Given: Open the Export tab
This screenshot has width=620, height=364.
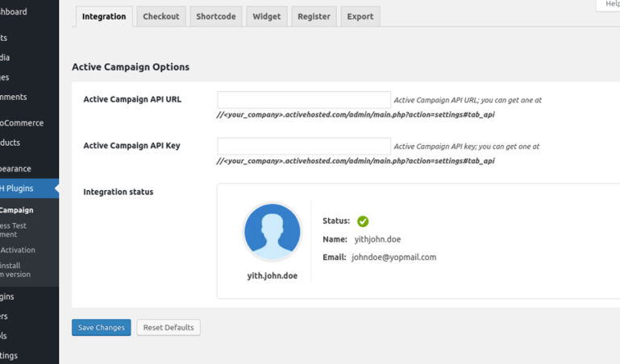Looking at the screenshot, I should [360, 17].
